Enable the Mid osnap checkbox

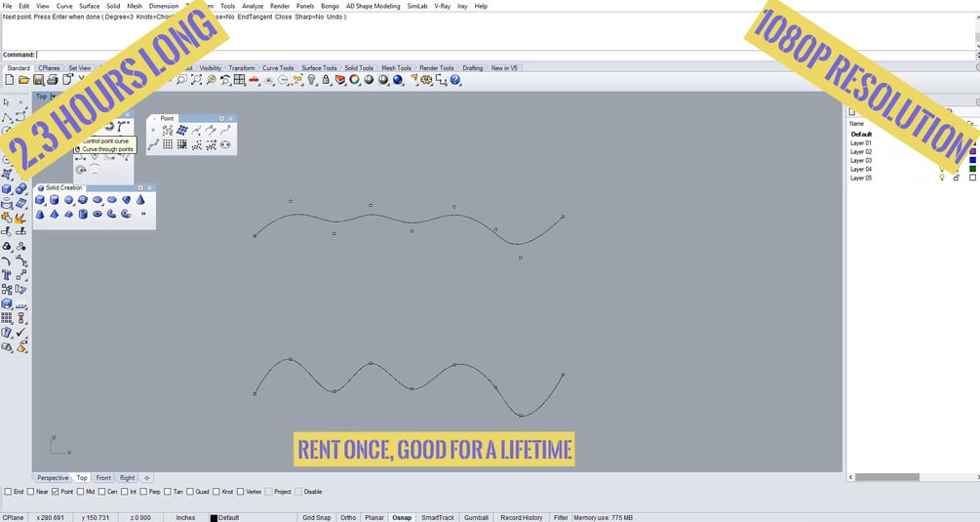coord(80,492)
